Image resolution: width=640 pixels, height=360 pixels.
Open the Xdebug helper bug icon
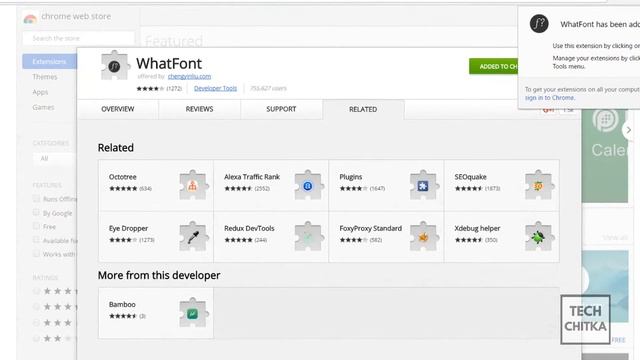(539, 236)
